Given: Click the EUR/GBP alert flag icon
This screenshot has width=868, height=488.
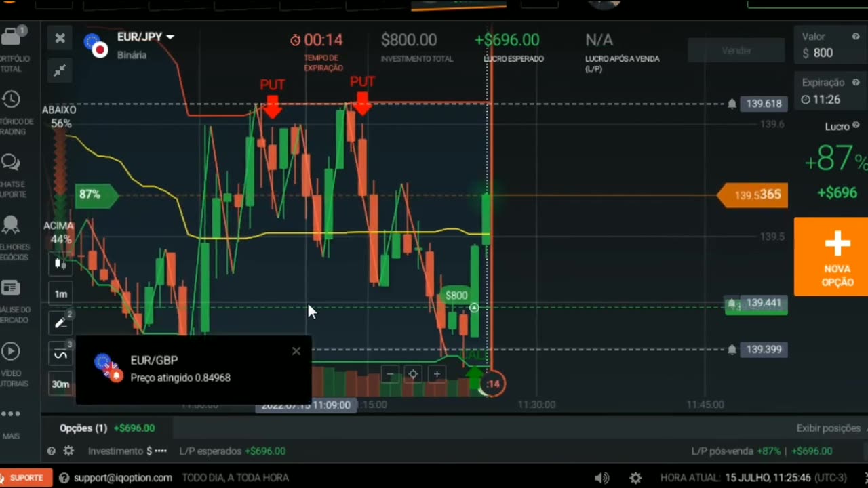Looking at the screenshot, I should click(x=108, y=368).
